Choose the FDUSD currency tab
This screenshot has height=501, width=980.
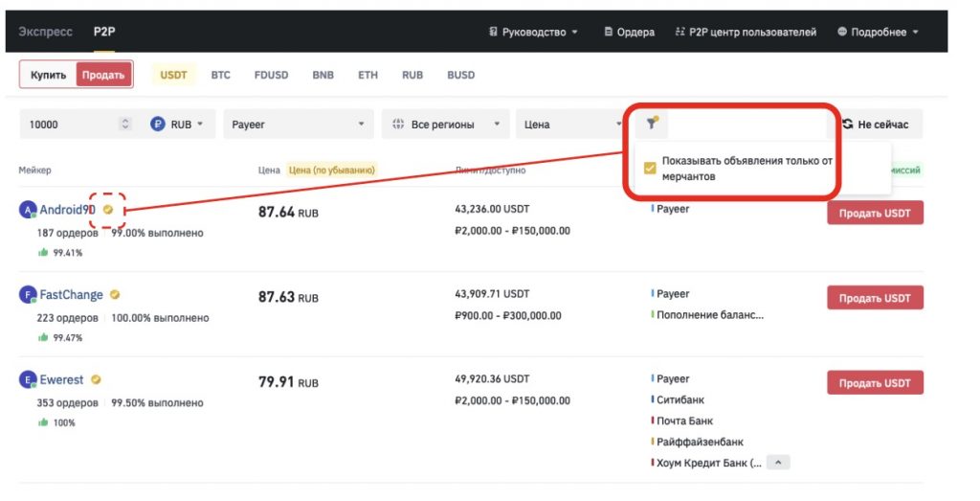271,75
